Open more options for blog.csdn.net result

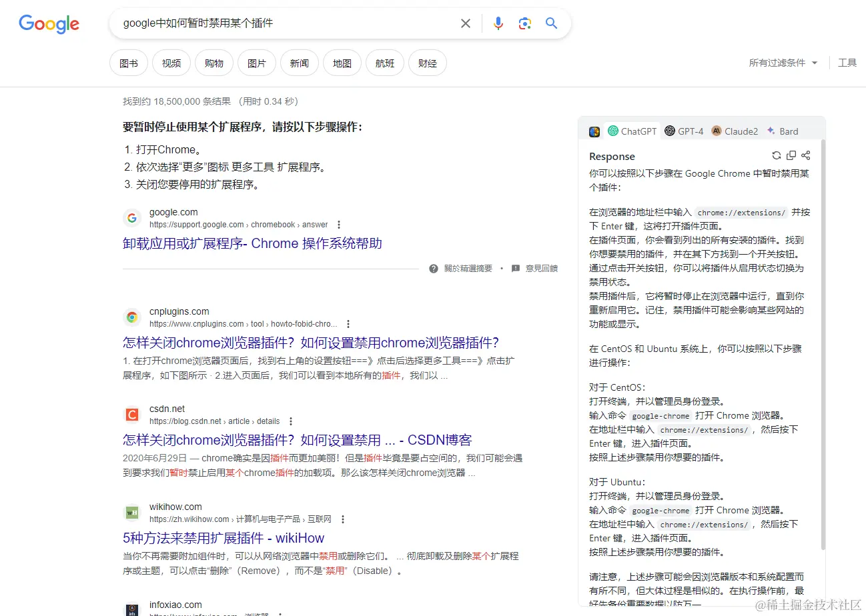coord(291,421)
